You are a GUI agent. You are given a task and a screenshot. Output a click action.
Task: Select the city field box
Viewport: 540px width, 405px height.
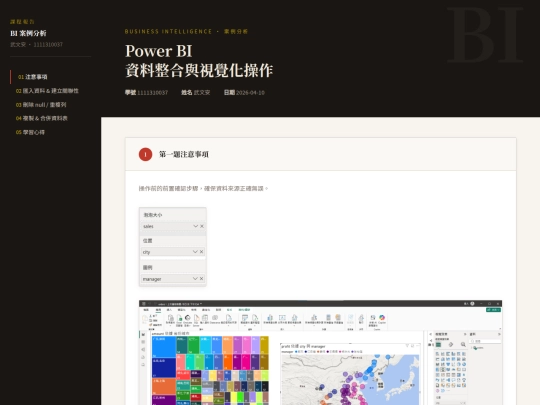tap(173, 252)
